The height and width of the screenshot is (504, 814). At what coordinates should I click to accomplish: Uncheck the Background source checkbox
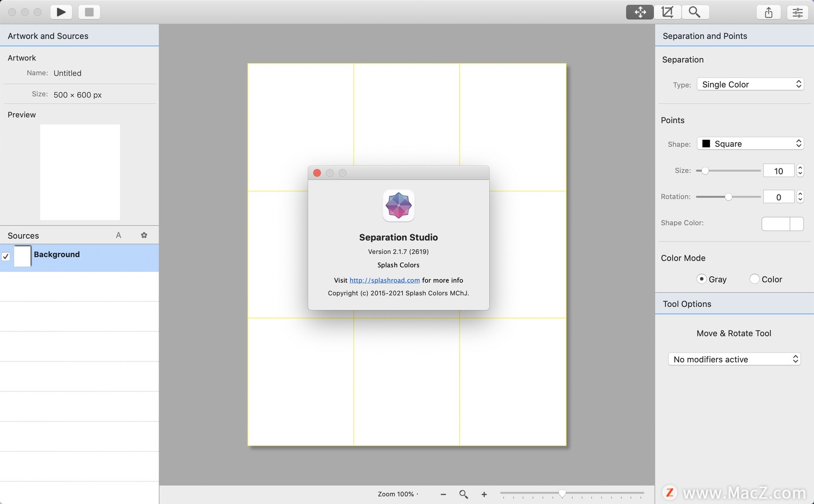(x=6, y=256)
